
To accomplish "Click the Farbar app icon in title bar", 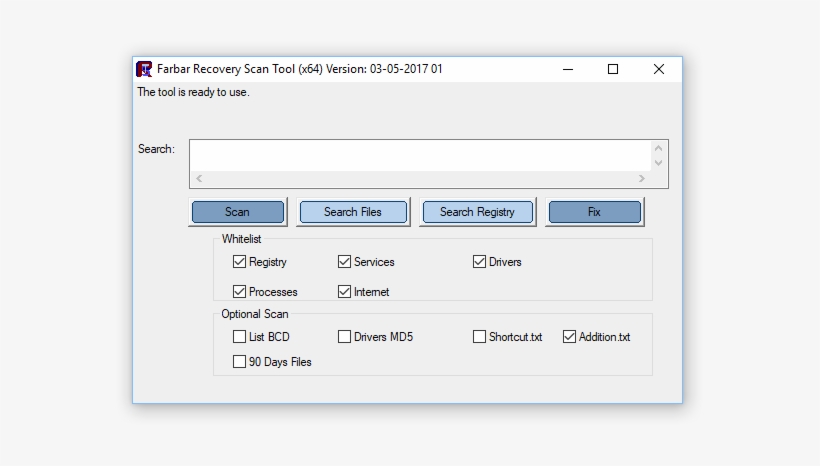I will pyautogui.click(x=144, y=69).
